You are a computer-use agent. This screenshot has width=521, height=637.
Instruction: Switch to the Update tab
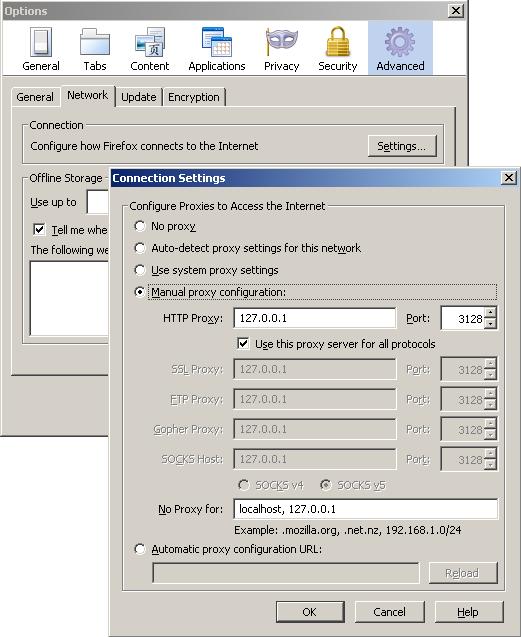[139, 97]
